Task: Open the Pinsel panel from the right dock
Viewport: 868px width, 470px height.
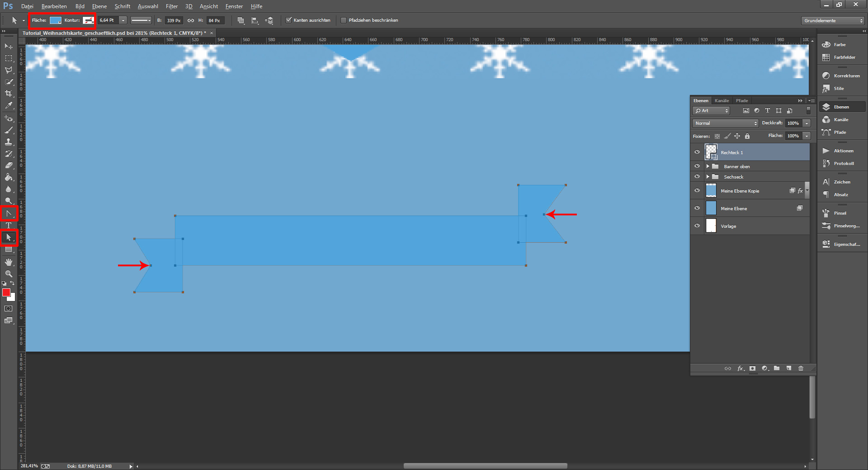Action: click(x=841, y=212)
